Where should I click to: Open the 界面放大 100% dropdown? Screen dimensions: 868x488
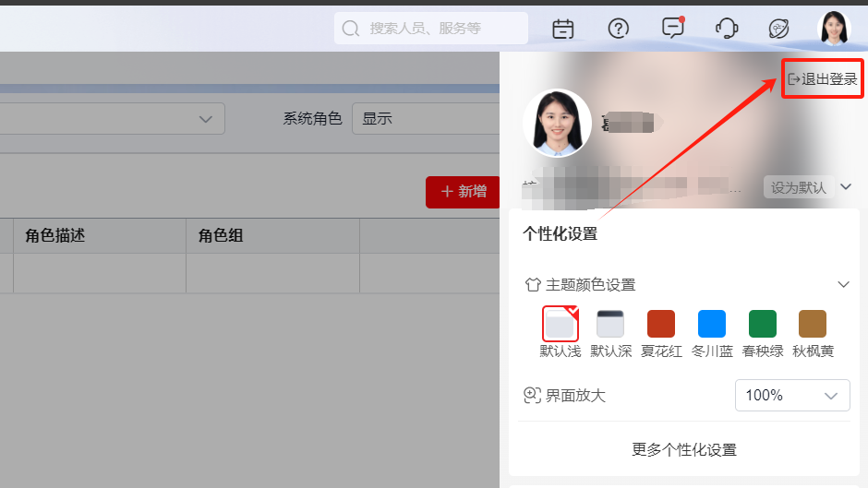792,396
